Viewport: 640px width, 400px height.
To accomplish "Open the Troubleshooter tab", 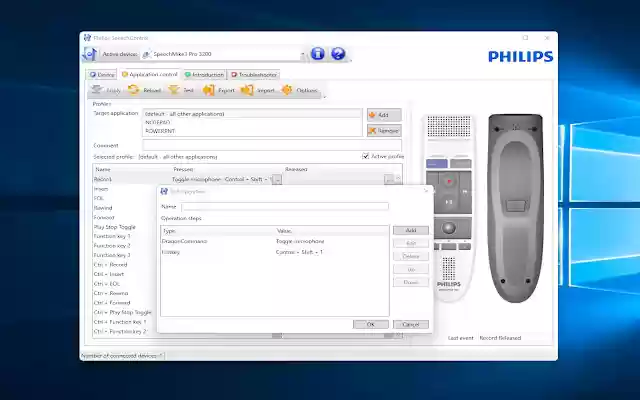I will (x=253, y=75).
